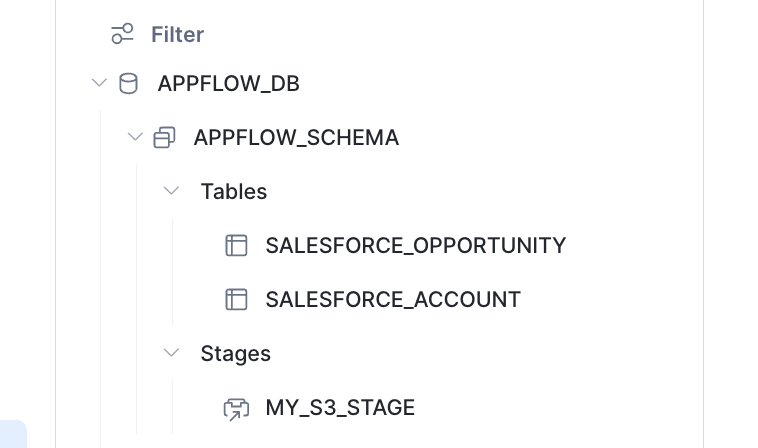
Task: Open the SALESFORCE_ACCOUNT table
Action: coord(393,300)
